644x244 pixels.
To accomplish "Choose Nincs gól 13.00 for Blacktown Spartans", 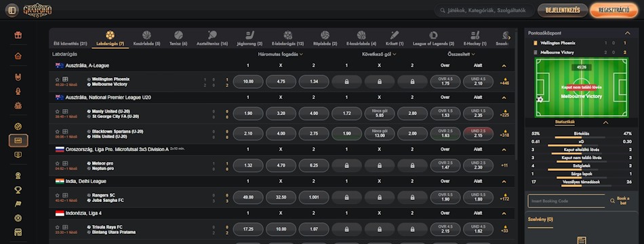I will coord(380,134).
